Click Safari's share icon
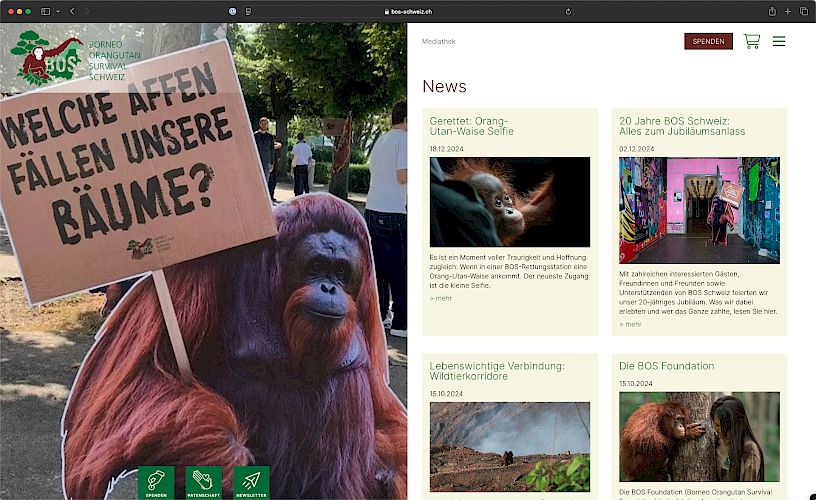This screenshot has height=500, width=816. coord(772,11)
